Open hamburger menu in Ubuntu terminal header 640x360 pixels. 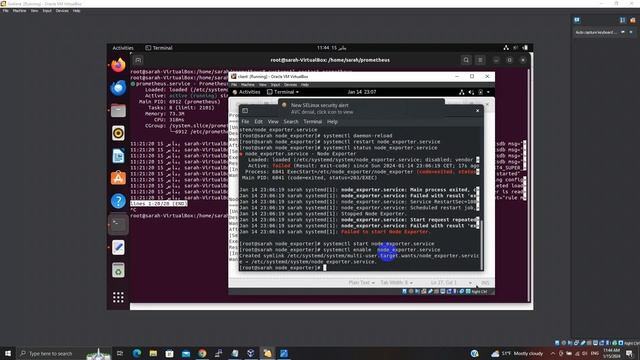coord(480,60)
